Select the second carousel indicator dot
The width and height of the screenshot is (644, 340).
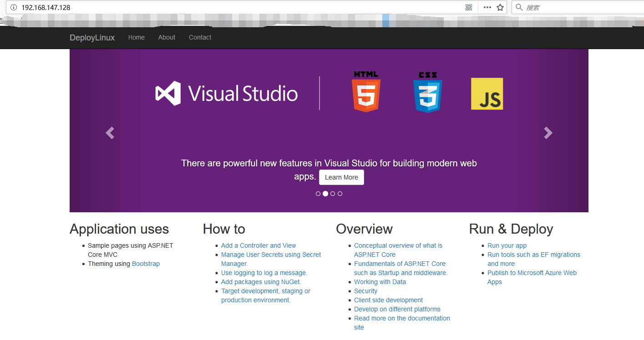[325, 194]
